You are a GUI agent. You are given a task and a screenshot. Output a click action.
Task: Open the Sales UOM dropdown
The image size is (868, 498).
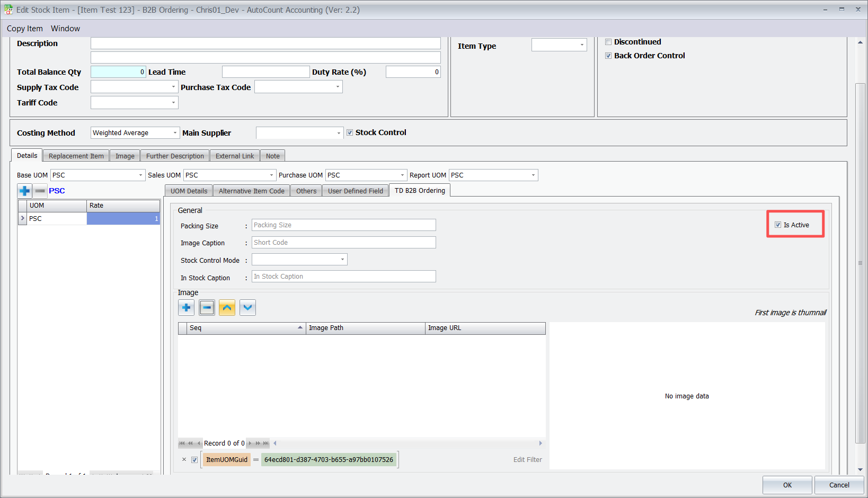(x=271, y=175)
